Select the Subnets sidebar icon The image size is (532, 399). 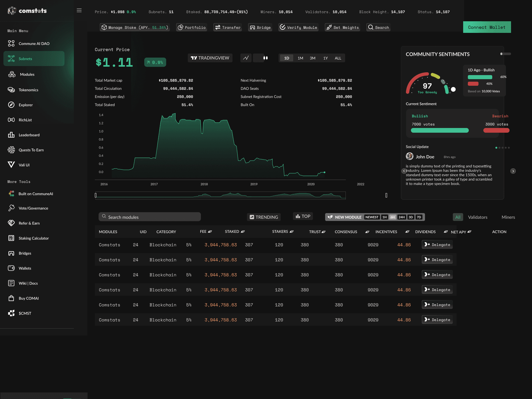pyautogui.click(x=11, y=59)
